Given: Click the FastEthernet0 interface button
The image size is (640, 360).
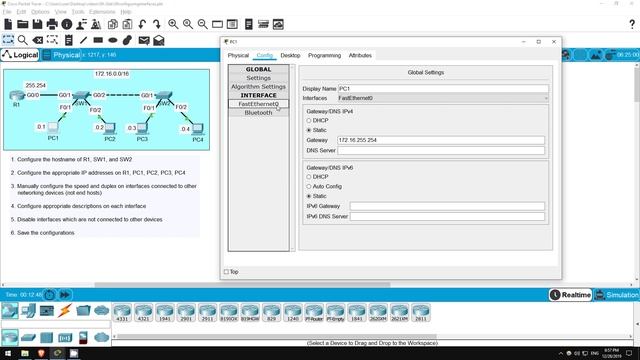Looking at the screenshot, I should (258, 104).
